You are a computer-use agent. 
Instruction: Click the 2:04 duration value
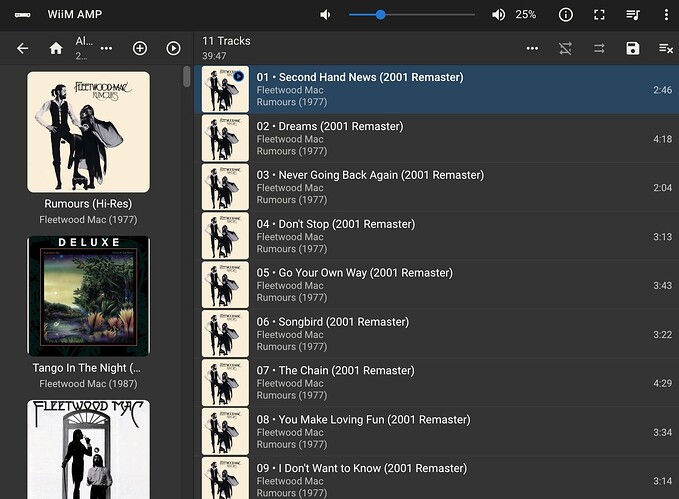tap(663, 188)
